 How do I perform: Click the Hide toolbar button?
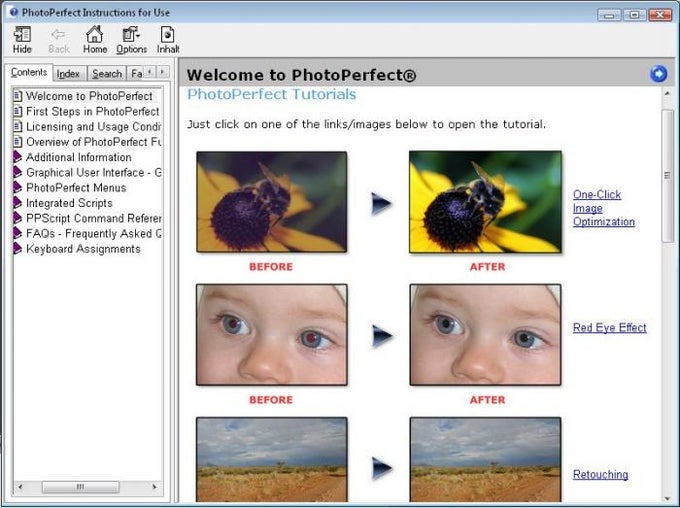[22, 40]
